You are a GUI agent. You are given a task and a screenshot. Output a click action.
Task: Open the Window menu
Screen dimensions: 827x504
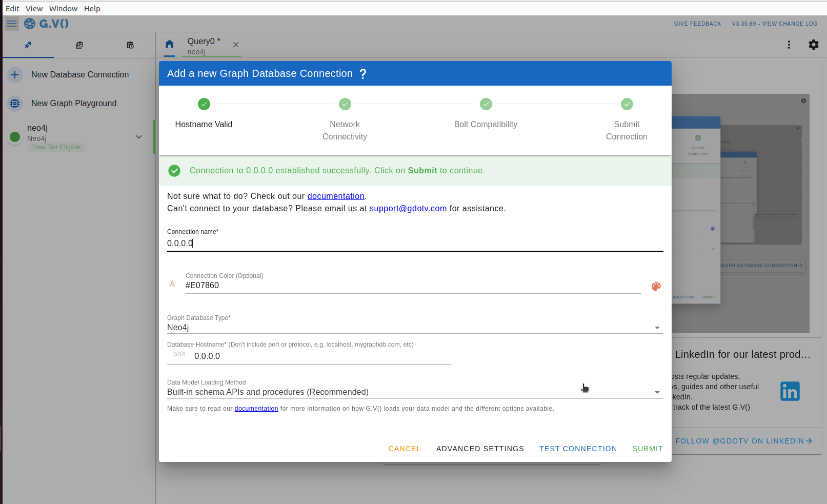[64, 9]
